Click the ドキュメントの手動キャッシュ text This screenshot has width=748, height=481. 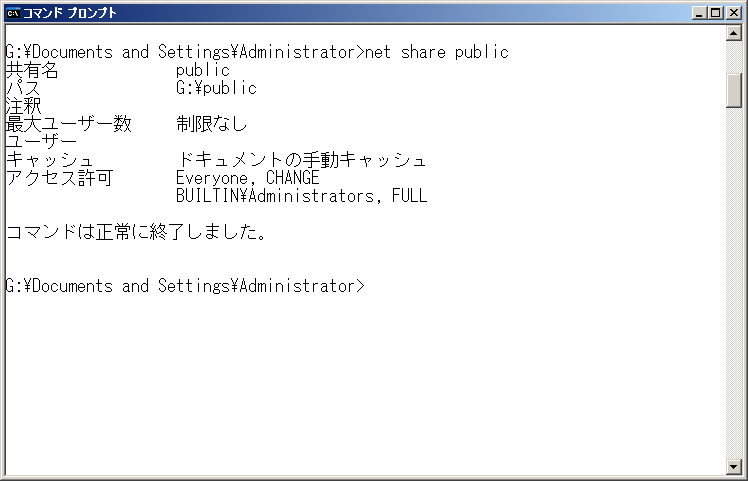pos(301,160)
